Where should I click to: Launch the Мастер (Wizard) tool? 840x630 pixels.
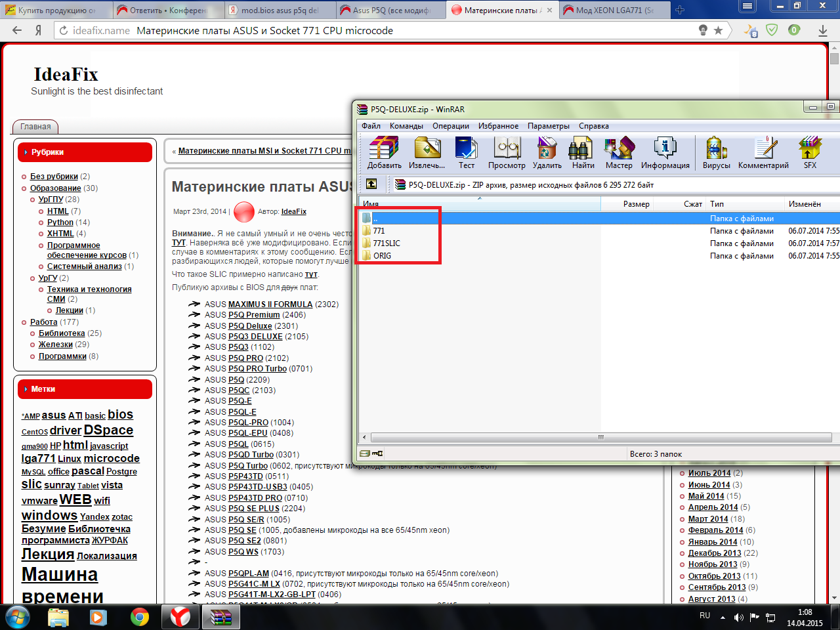click(619, 153)
